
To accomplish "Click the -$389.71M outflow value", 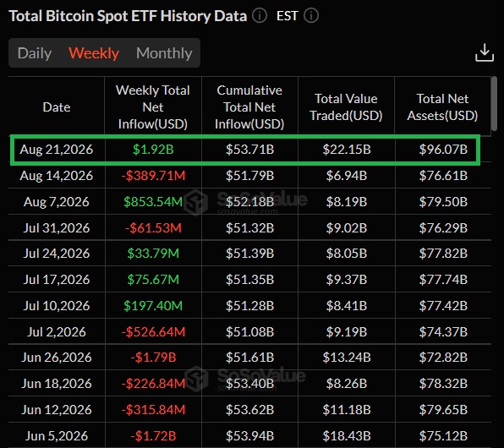I will tap(153, 176).
